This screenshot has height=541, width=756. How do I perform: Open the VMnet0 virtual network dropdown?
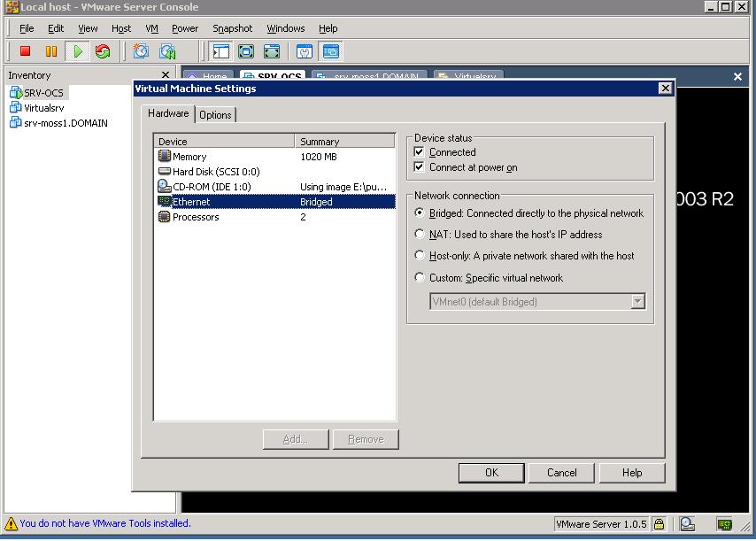pos(638,302)
